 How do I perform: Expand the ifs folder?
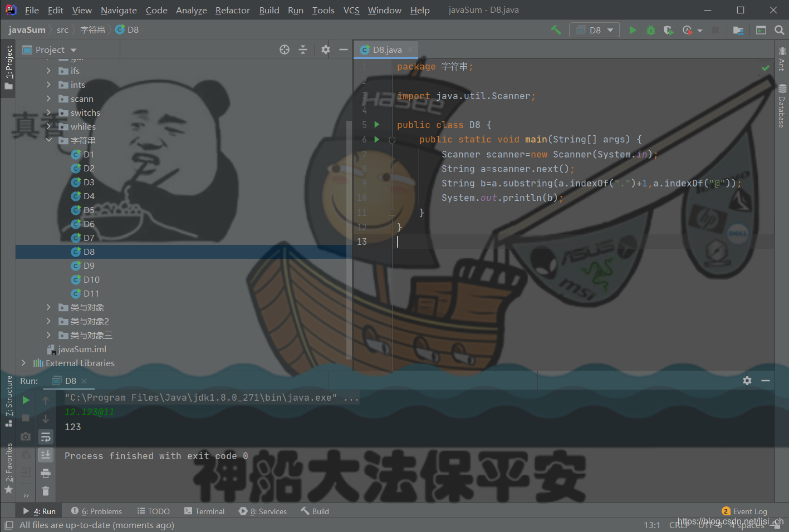coord(48,71)
